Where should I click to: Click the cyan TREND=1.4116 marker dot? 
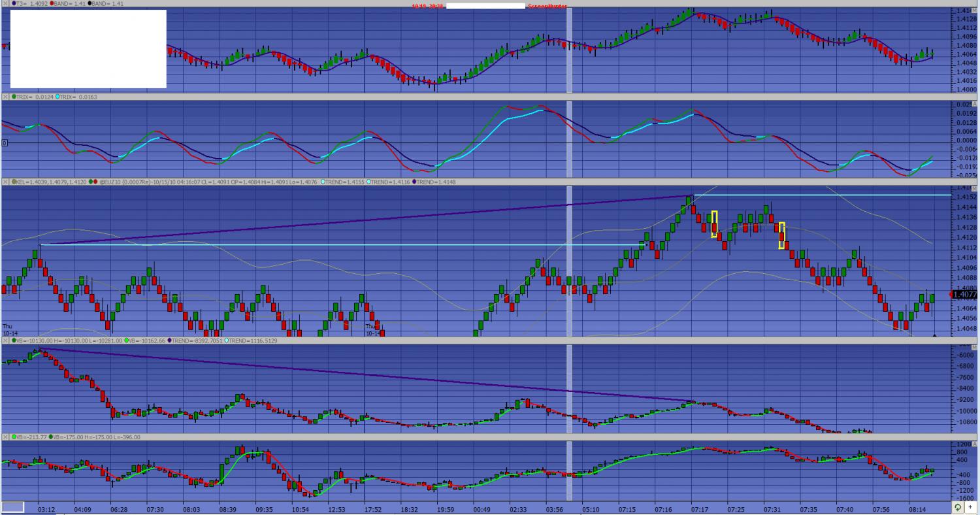coord(368,182)
